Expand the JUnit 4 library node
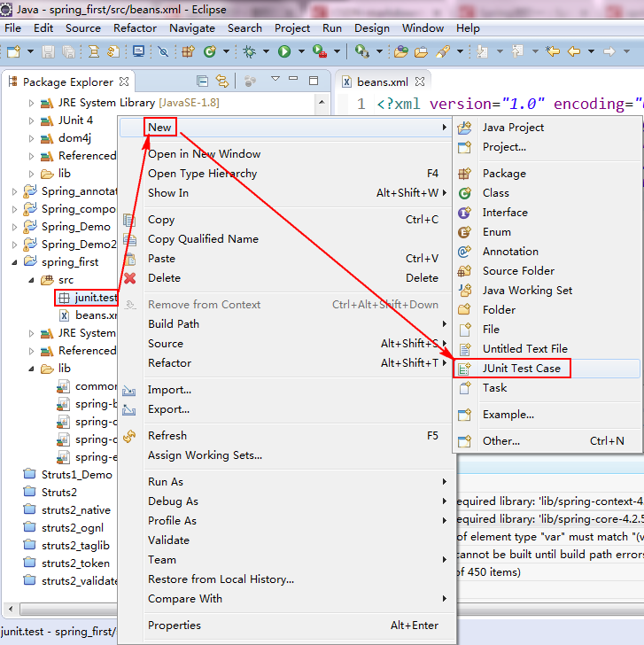644x645 pixels. (31, 120)
